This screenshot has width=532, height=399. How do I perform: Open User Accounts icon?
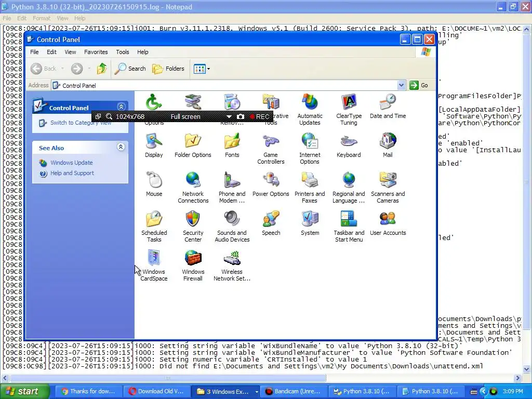pyautogui.click(x=388, y=223)
